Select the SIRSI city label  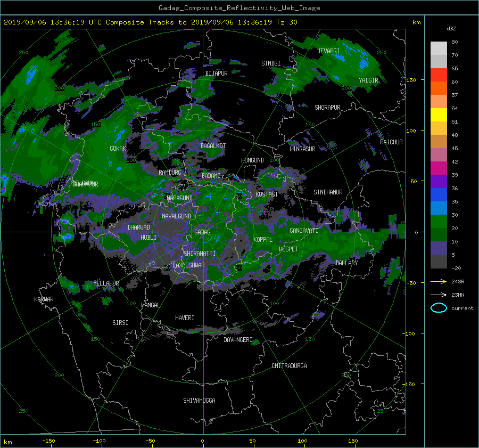coord(120,323)
